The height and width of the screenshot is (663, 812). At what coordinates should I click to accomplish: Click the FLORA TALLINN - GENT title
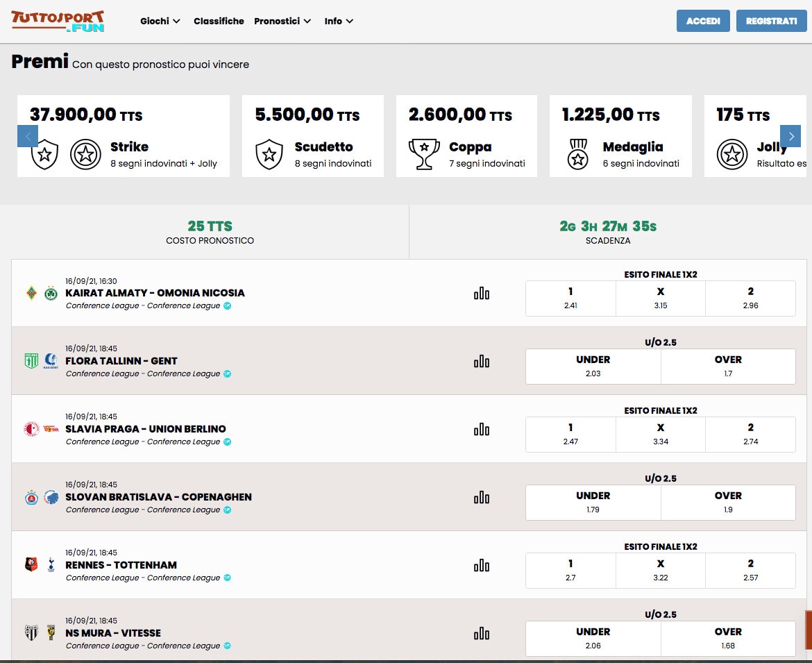tap(121, 361)
